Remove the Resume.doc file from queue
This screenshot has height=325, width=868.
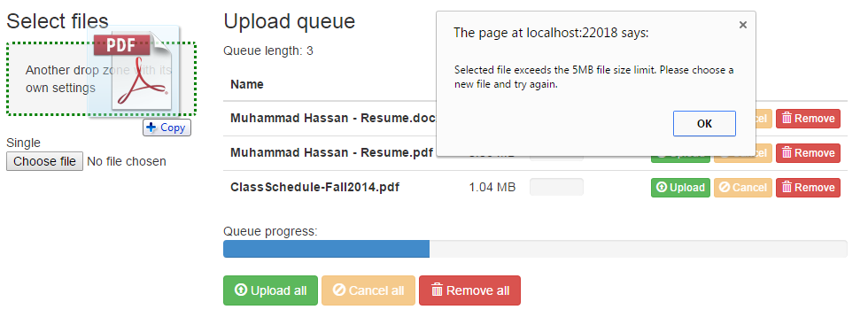point(808,119)
